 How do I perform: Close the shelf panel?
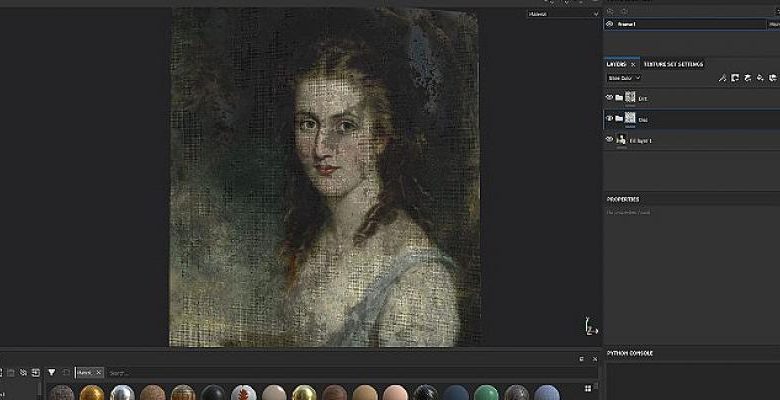(x=594, y=359)
